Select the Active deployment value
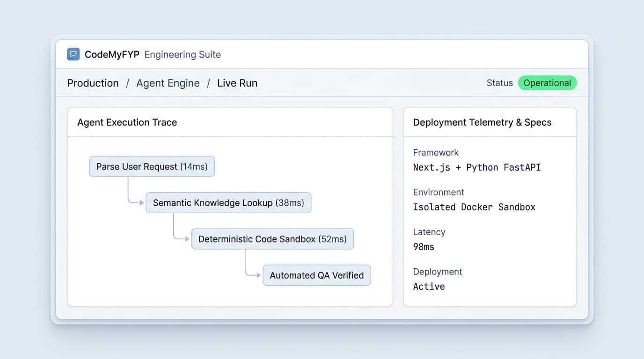 point(429,287)
